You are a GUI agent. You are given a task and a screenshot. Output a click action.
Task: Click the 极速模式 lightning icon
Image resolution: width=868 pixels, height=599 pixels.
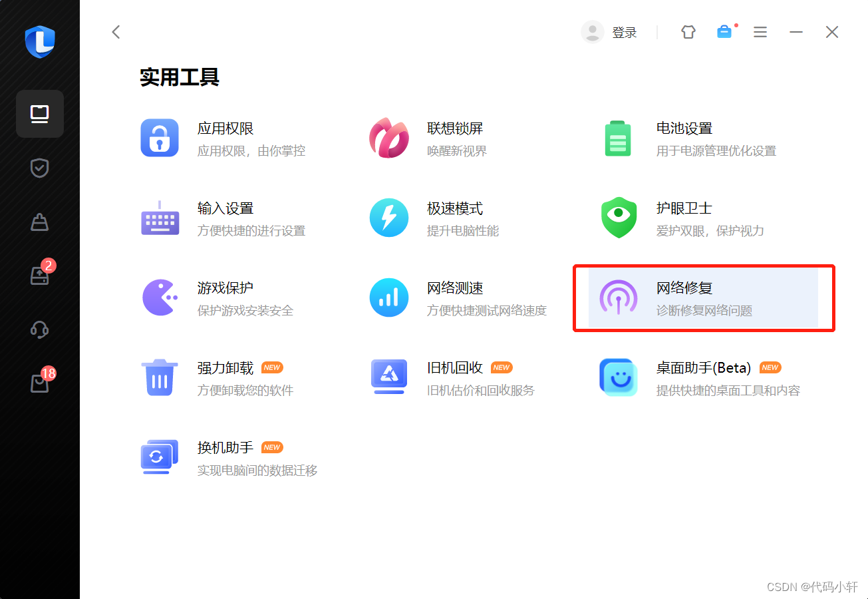pyautogui.click(x=389, y=218)
